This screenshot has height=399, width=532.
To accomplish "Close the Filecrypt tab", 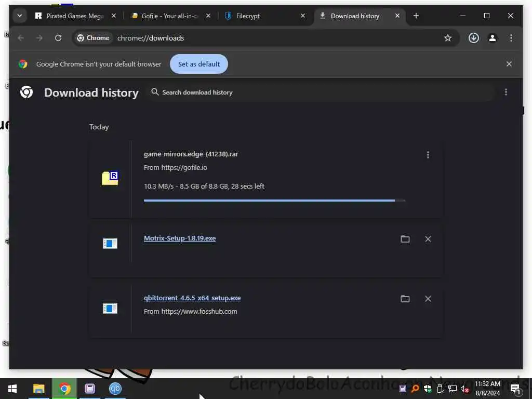I will [x=303, y=16].
